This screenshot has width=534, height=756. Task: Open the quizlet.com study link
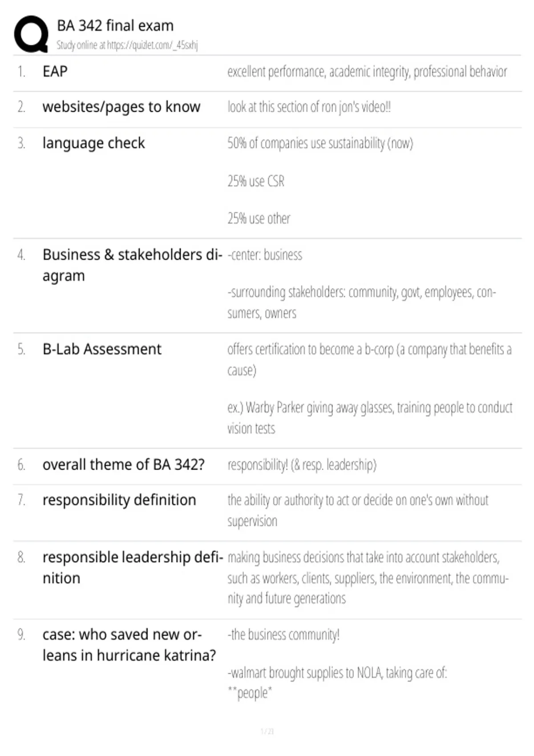[152, 45]
